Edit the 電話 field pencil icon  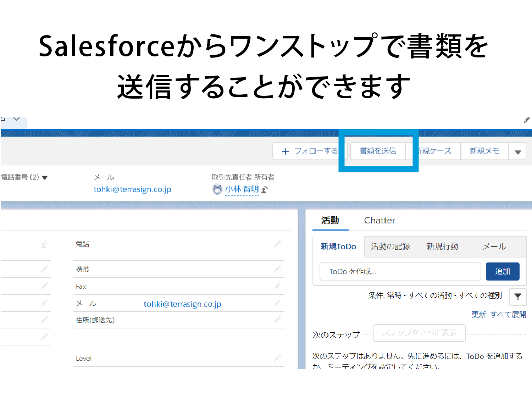point(277,244)
